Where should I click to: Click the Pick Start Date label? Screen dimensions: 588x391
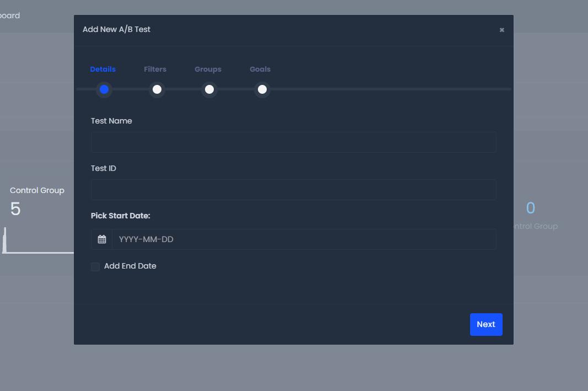[x=120, y=216]
